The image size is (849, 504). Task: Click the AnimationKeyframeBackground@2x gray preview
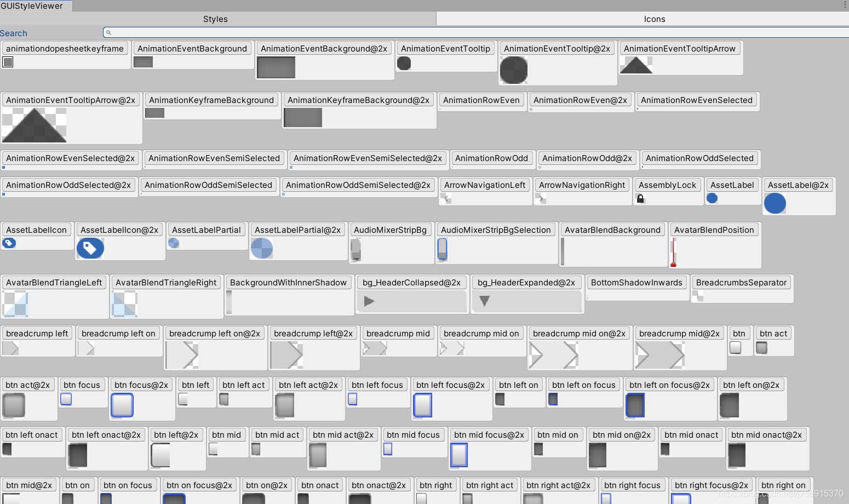click(303, 117)
